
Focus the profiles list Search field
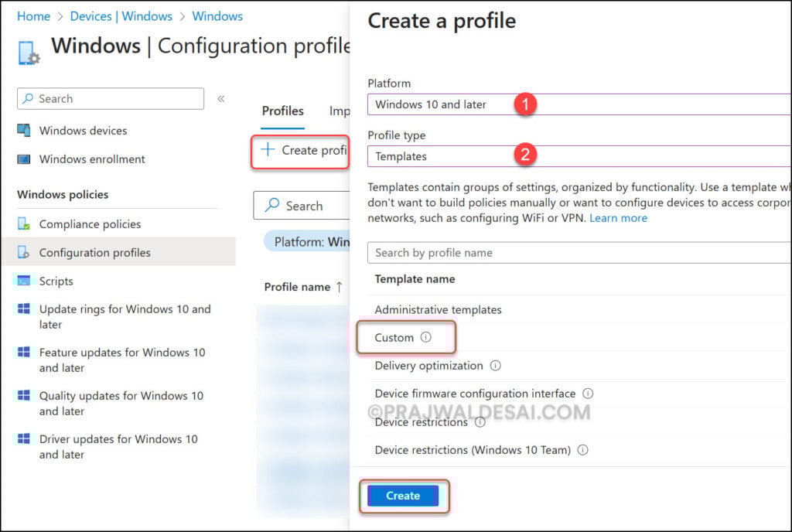pos(302,206)
